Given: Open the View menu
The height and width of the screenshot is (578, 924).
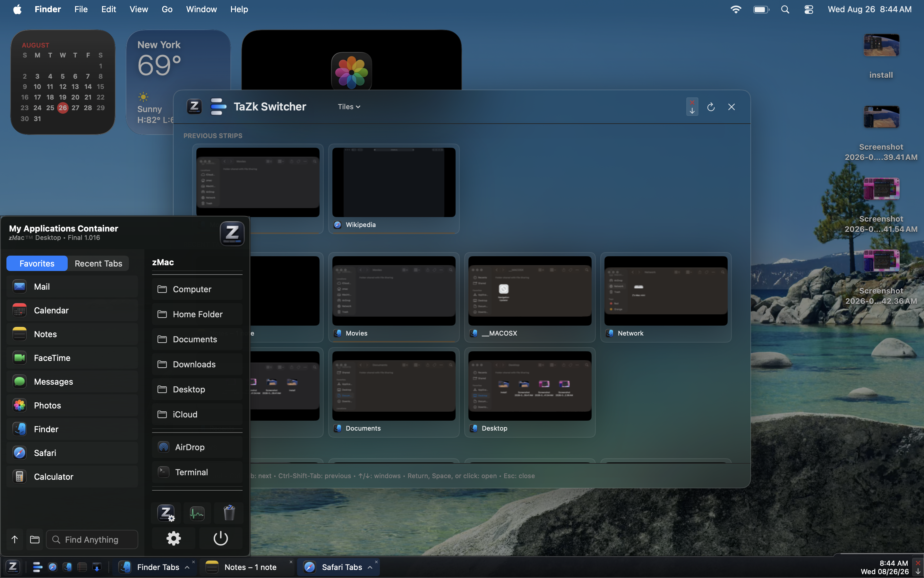Looking at the screenshot, I should pos(139,9).
